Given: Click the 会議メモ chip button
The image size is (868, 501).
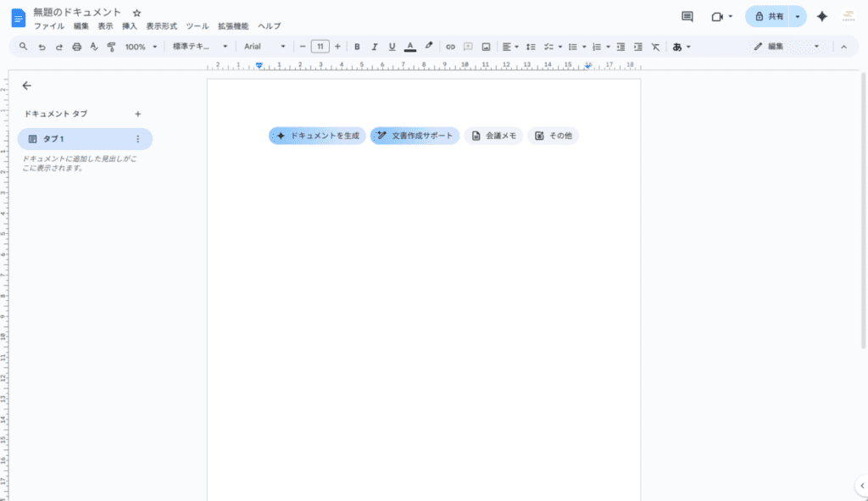Looking at the screenshot, I should click(493, 136).
